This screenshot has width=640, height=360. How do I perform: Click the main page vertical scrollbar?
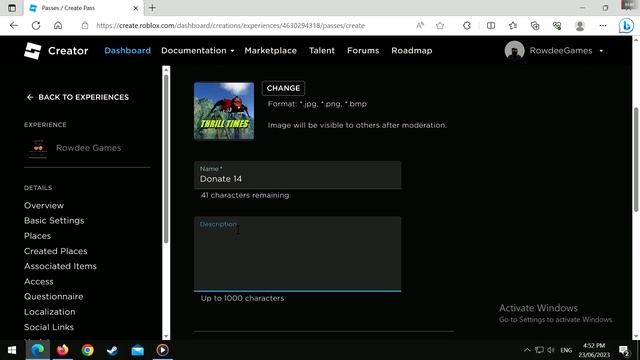(636, 159)
